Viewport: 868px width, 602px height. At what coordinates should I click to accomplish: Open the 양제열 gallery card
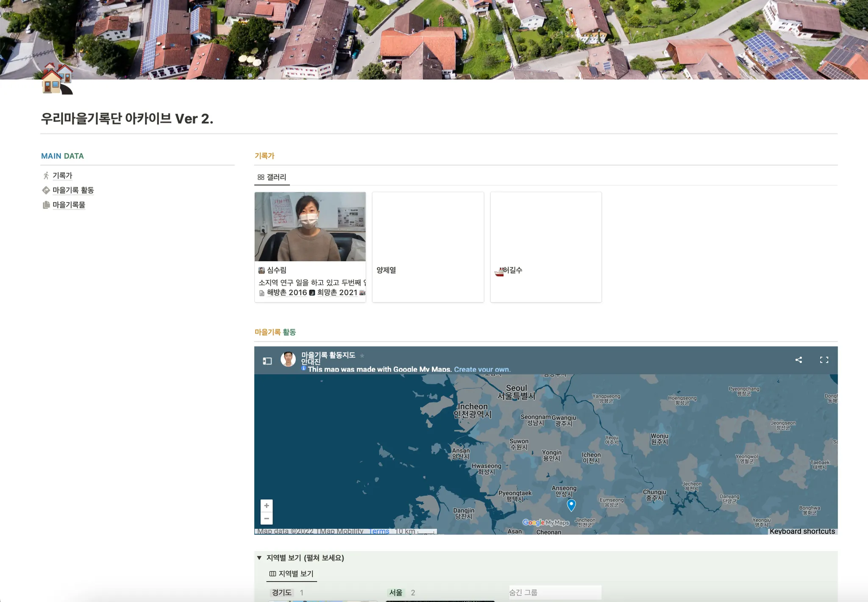(x=428, y=247)
